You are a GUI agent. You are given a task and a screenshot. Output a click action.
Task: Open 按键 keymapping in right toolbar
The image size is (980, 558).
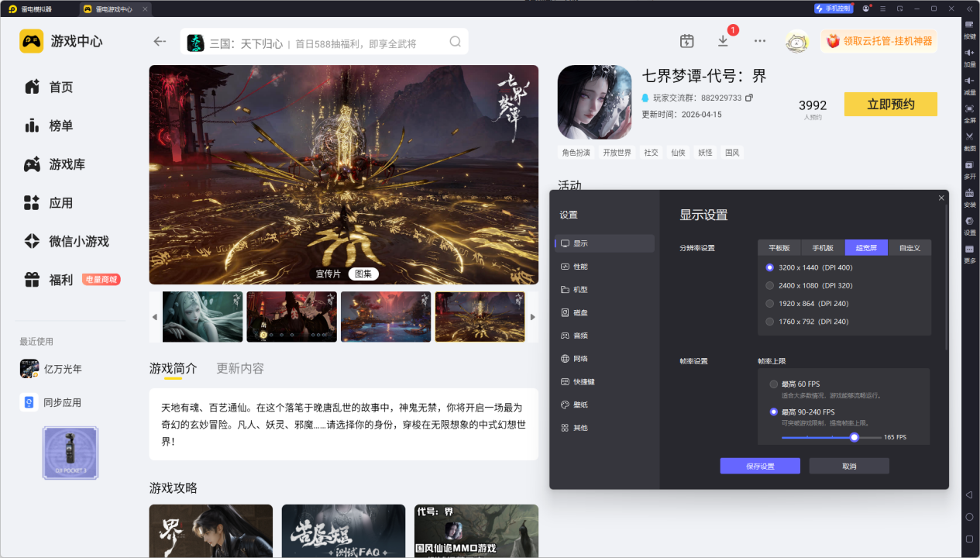coord(969,29)
